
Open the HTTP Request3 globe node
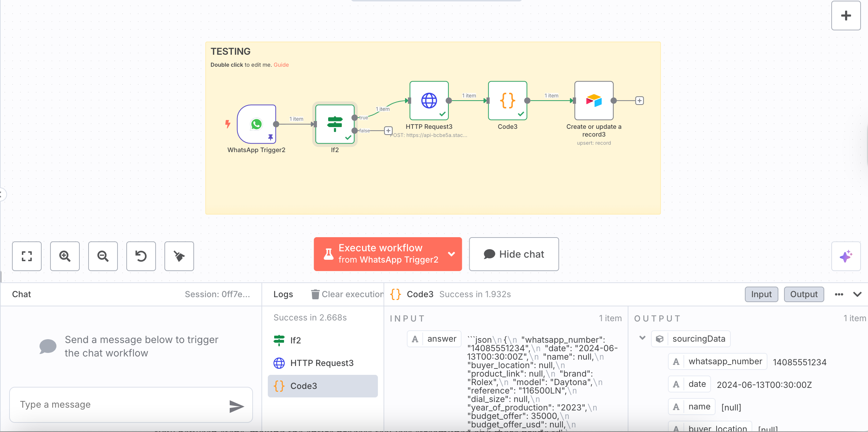tap(429, 101)
